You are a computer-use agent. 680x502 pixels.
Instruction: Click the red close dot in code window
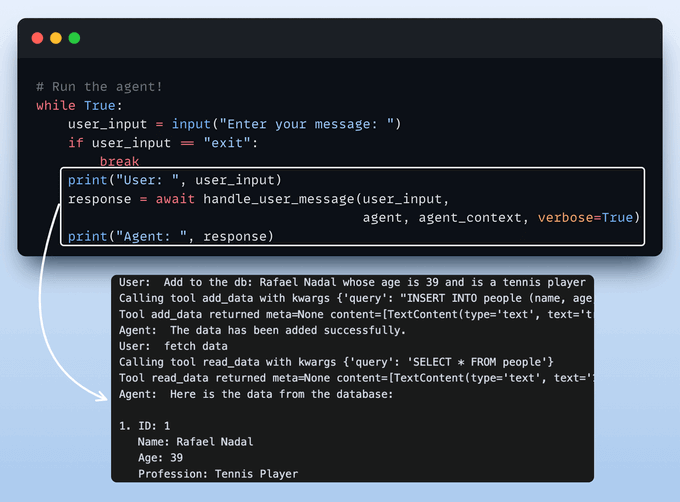click(x=37, y=38)
